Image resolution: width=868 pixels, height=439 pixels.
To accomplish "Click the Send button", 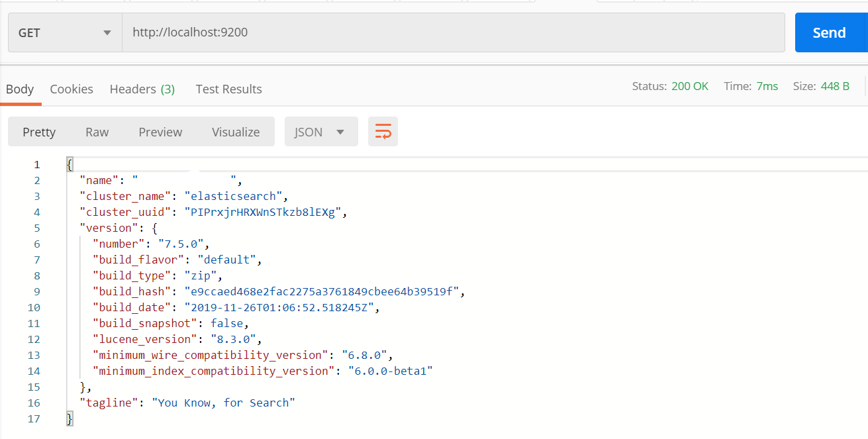I will click(x=830, y=32).
